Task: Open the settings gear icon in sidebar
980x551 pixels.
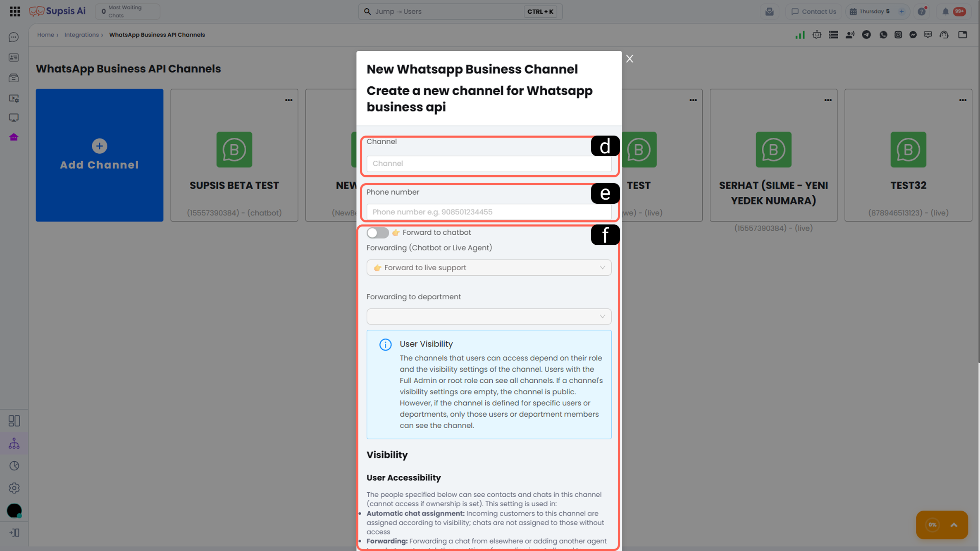Action: [14, 488]
